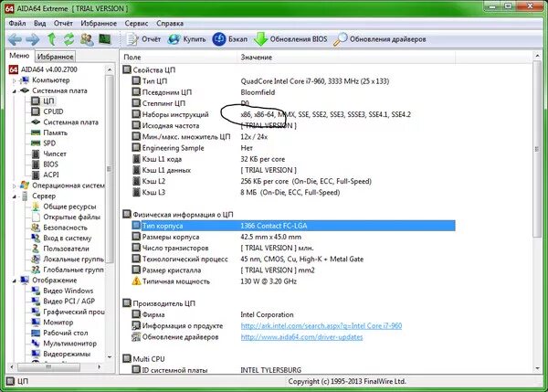Click the Поле column header

[x=179, y=58]
